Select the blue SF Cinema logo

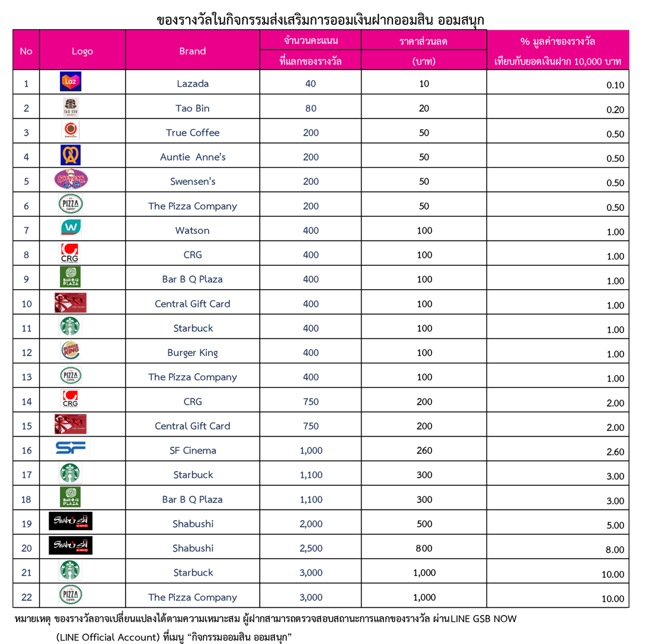[71, 448]
